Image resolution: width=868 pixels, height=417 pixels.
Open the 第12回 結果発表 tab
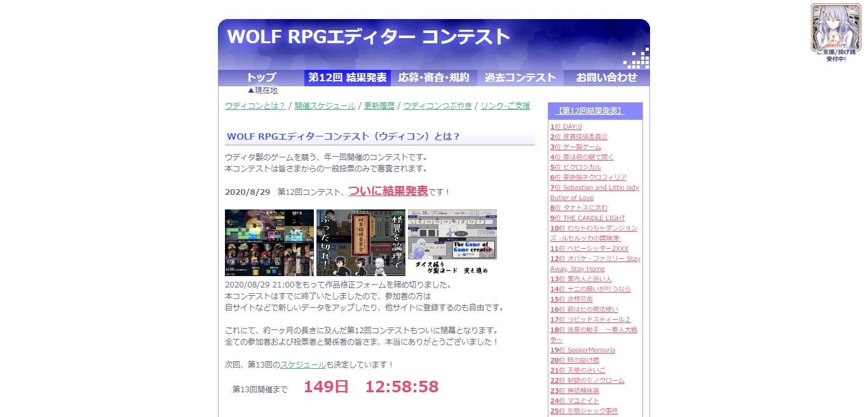(348, 77)
